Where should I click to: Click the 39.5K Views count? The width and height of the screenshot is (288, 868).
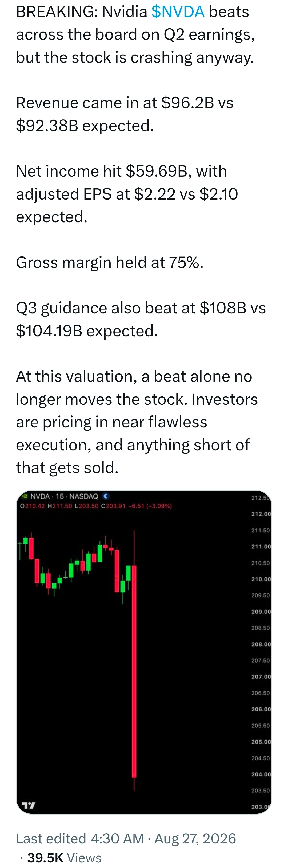[64, 858]
